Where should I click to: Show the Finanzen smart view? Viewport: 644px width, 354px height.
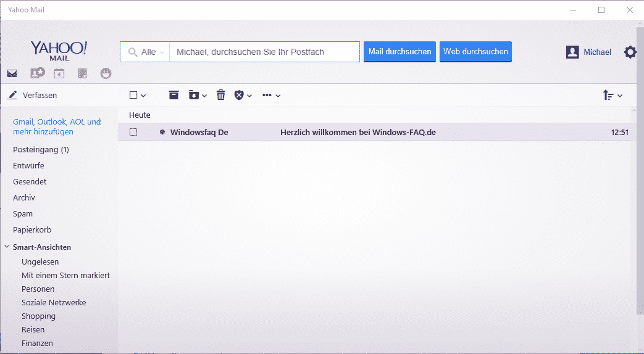[38, 343]
